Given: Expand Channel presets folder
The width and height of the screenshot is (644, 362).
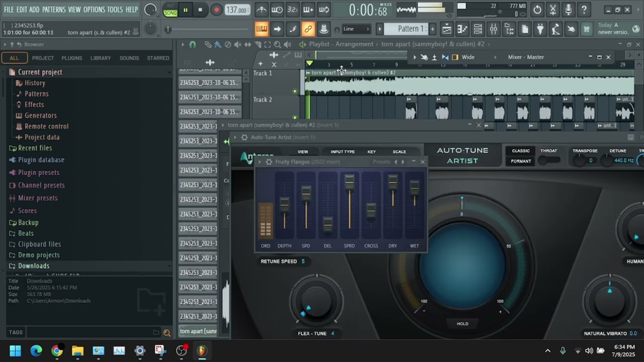Looking at the screenshot, I should pos(41,185).
